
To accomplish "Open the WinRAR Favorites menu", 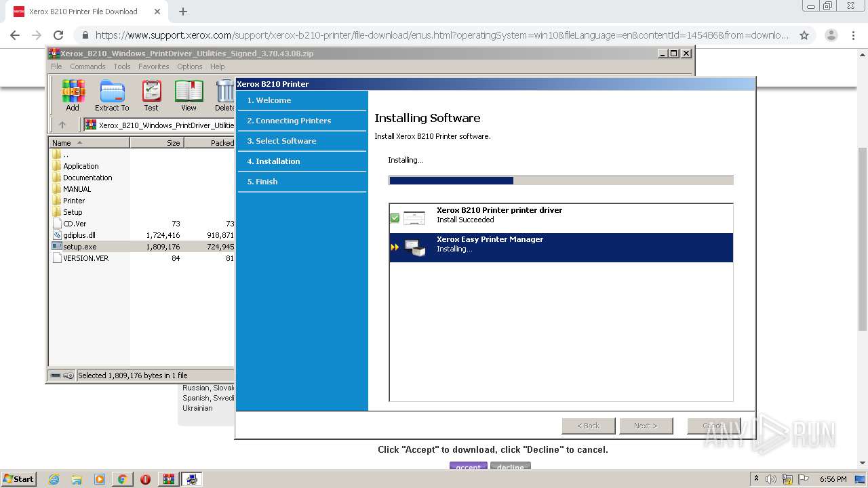I will coord(154,66).
